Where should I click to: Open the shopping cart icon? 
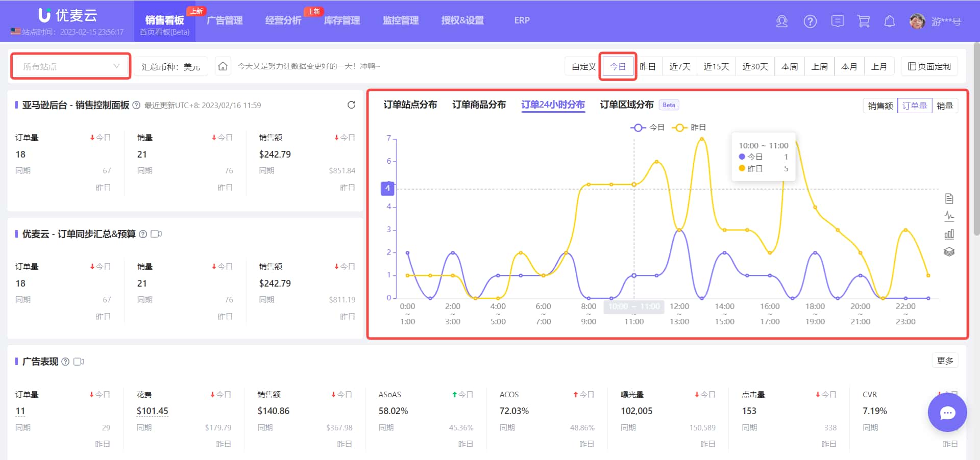864,21
